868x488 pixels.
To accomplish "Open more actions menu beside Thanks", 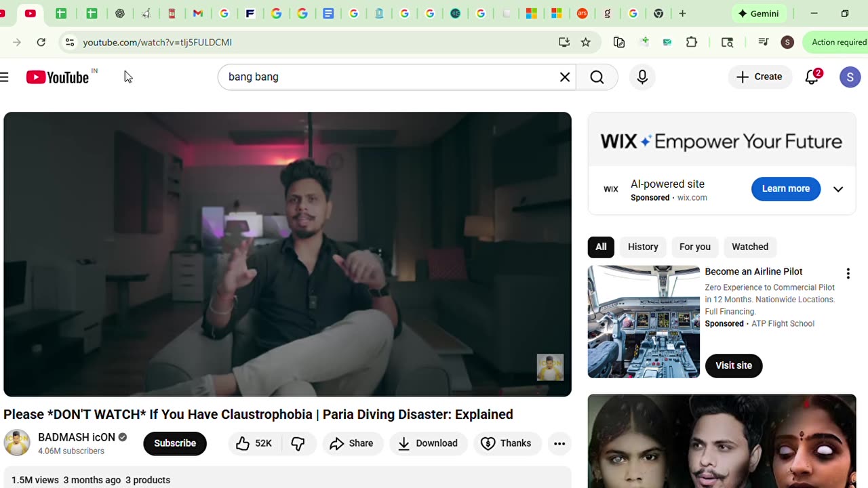I will click(x=559, y=443).
